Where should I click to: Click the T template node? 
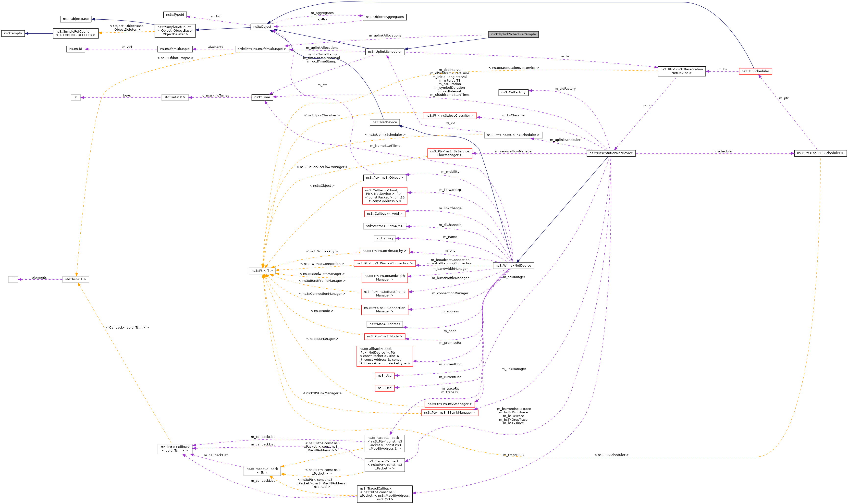coord(13,280)
